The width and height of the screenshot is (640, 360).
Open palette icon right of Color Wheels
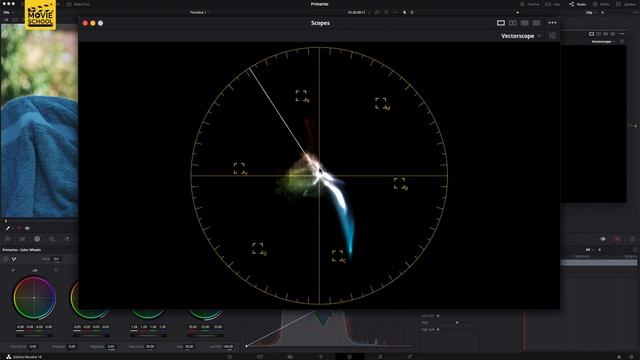point(52,239)
